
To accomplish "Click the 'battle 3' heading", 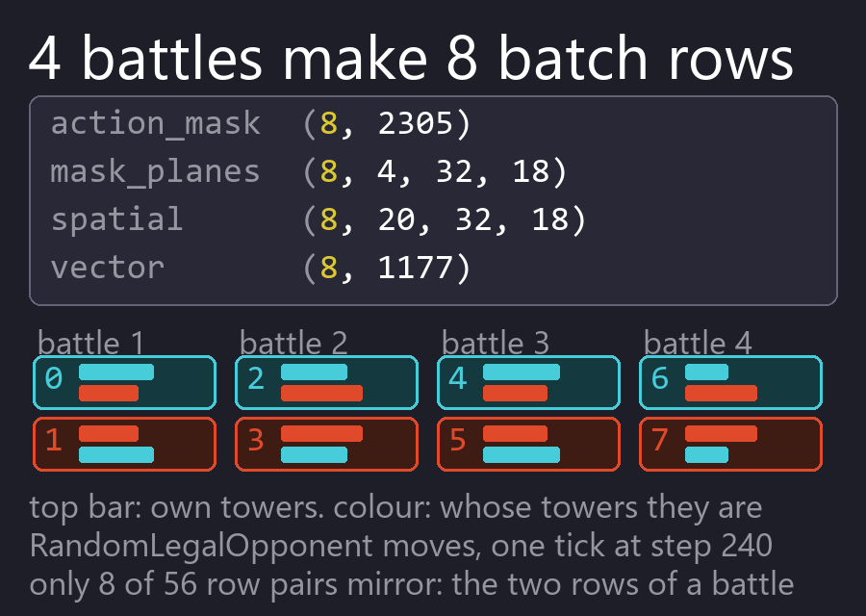I will pyautogui.click(x=496, y=343).
